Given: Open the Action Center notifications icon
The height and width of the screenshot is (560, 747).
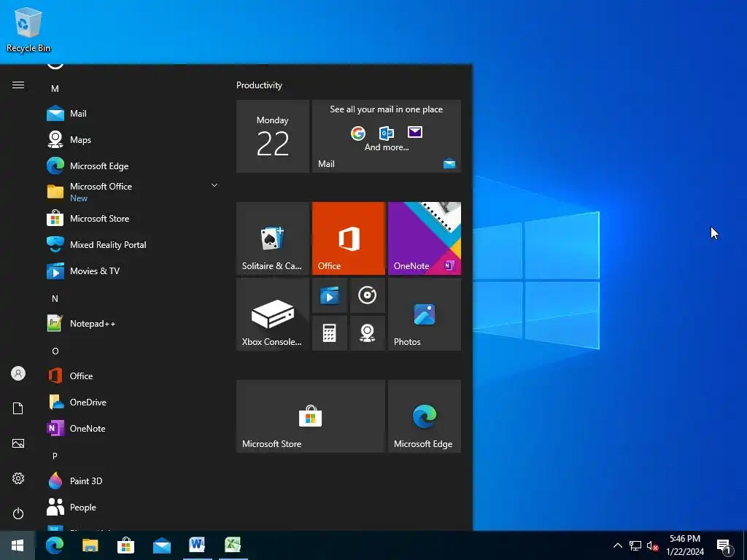Looking at the screenshot, I should tap(724, 545).
